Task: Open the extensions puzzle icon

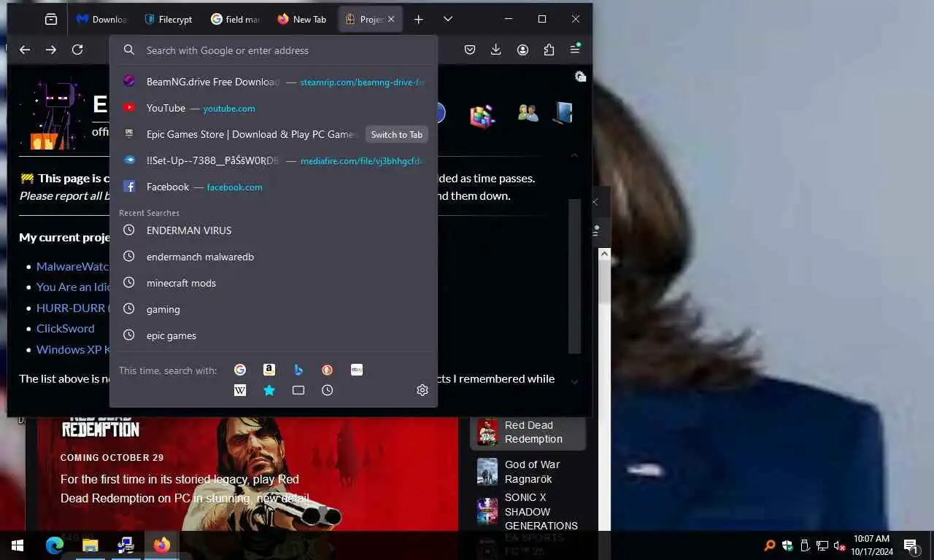Action: click(549, 50)
